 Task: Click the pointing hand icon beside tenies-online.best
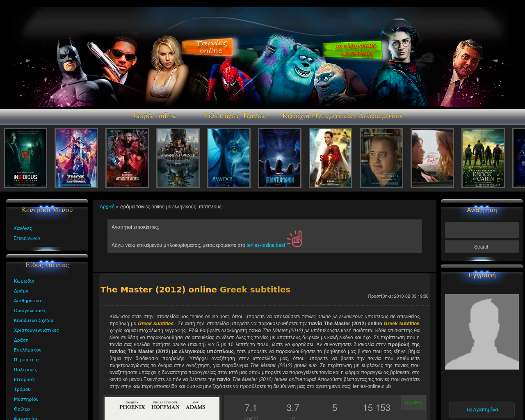(x=295, y=239)
